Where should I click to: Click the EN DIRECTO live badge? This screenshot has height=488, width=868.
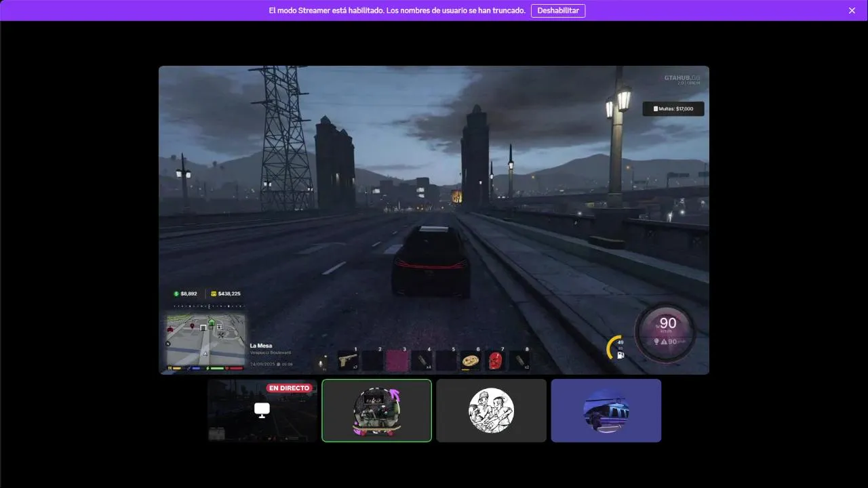pyautogui.click(x=289, y=388)
